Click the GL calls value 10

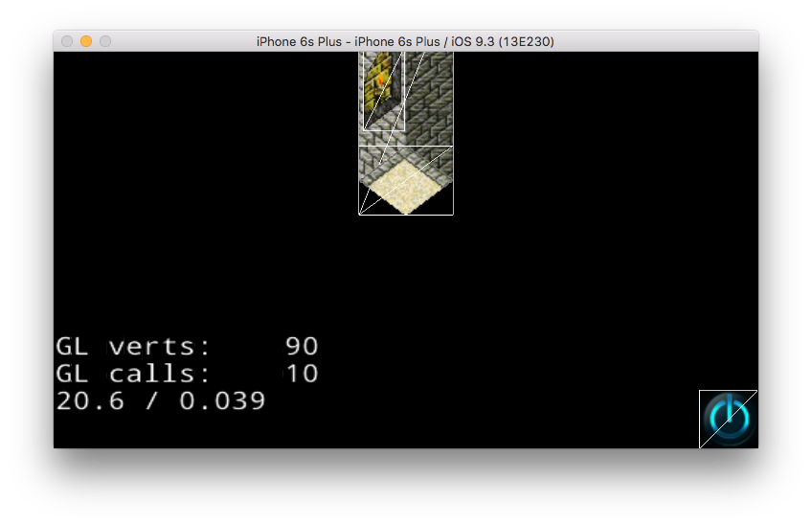pos(302,374)
